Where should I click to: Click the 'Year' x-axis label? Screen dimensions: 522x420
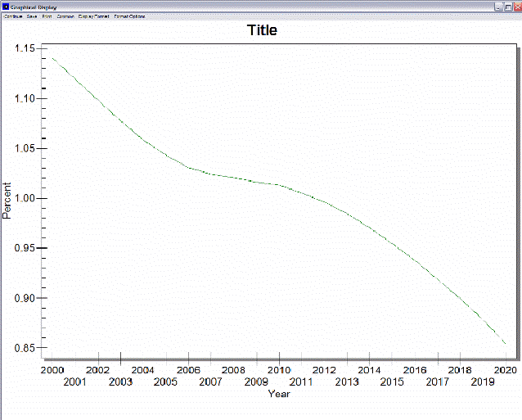(279, 394)
